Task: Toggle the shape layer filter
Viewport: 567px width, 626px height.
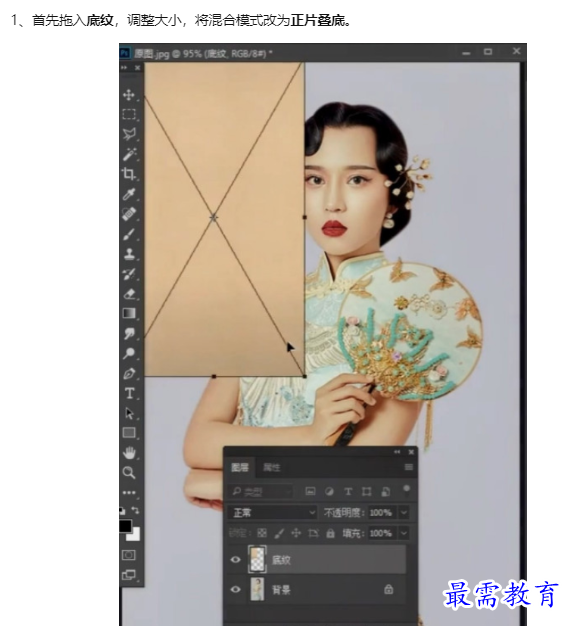Action: 366,491
